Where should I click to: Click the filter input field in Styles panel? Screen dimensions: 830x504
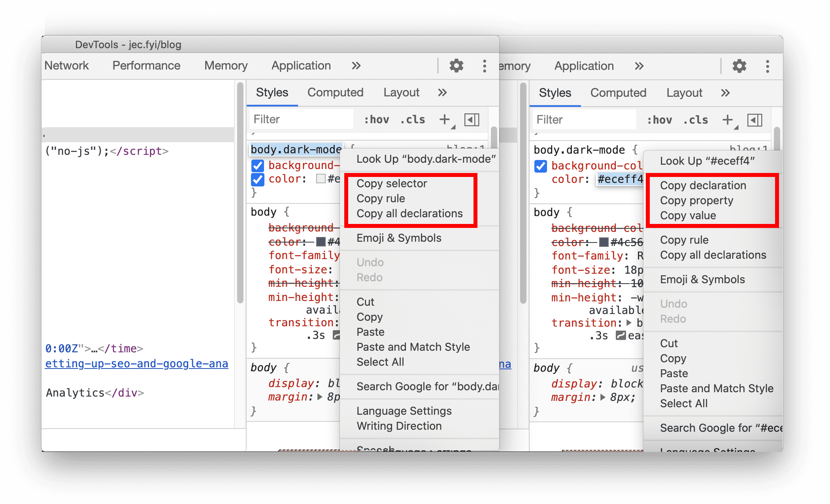296,120
